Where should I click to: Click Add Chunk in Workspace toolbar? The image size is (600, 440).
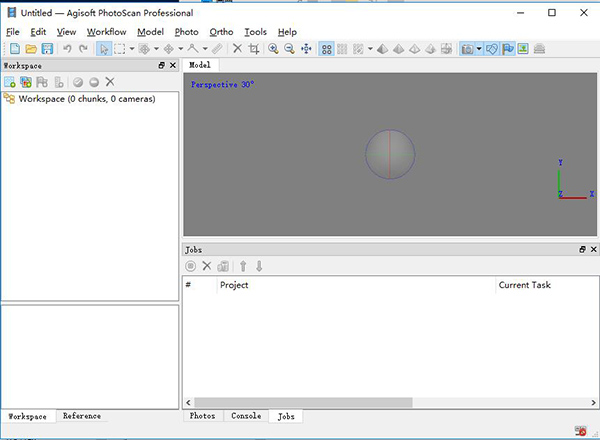click(x=10, y=82)
